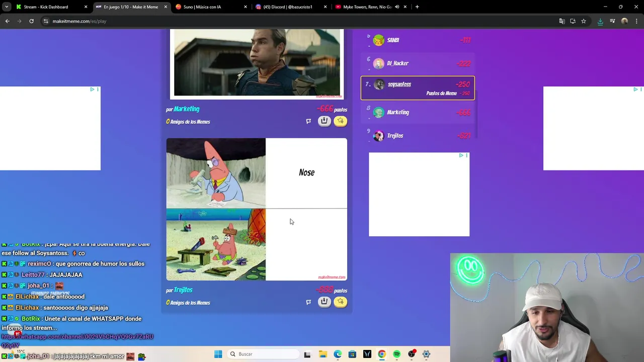Open the Chrome three-dot menu

[636, 21]
